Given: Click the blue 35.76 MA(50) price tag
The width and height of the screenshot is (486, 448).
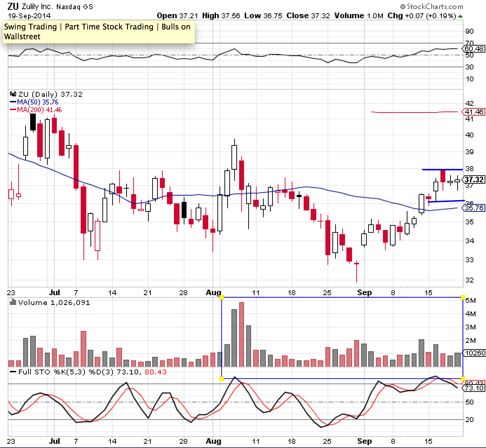Looking at the screenshot, I should pyautogui.click(x=474, y=208).
